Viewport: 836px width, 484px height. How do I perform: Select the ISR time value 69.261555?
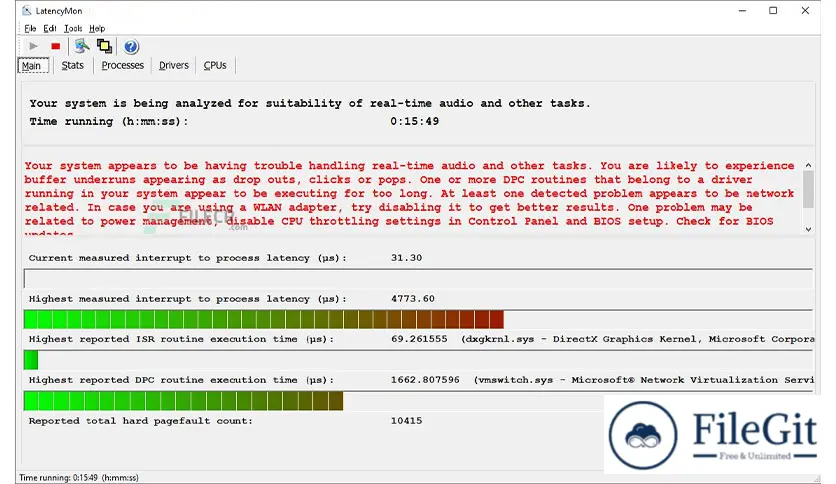click(419, 340)
